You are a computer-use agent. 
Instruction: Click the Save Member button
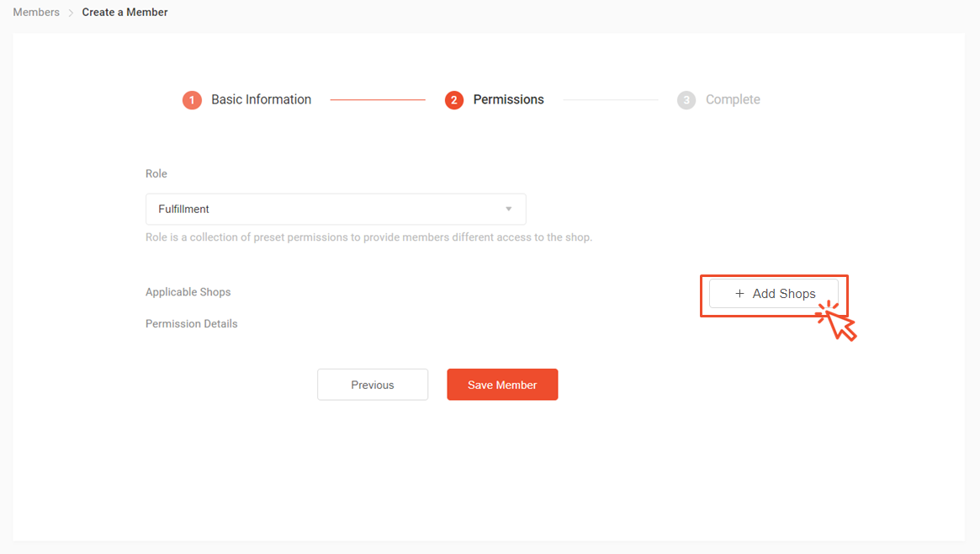tap(502, 385)
